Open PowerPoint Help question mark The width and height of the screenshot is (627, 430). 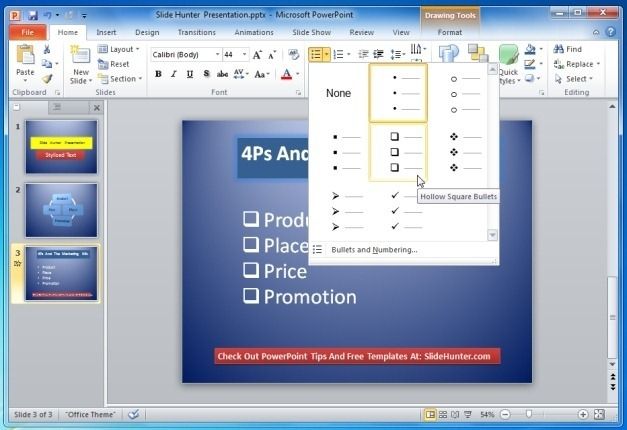(611, 32)
